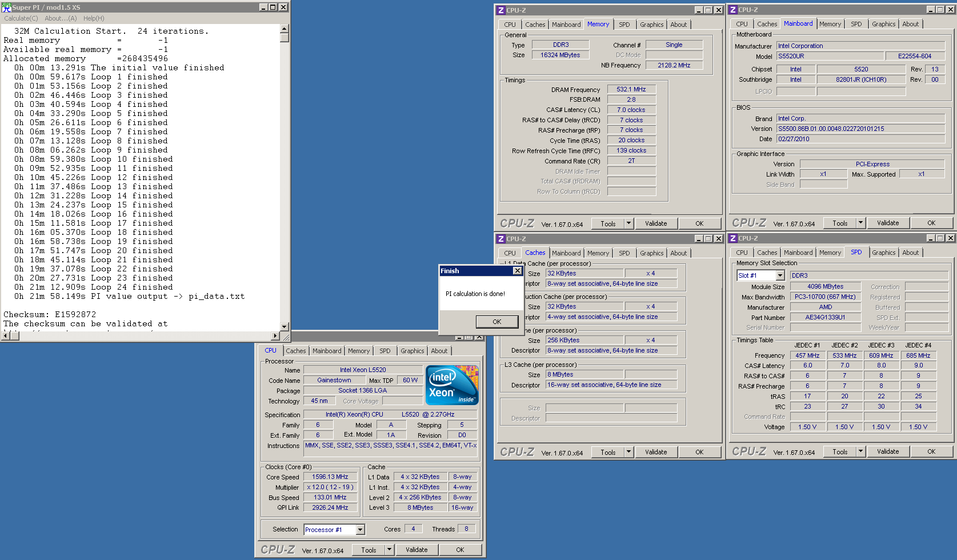Click the Model S5520UR field
Viewport: 957px width, 560px height.
(830, 56)
